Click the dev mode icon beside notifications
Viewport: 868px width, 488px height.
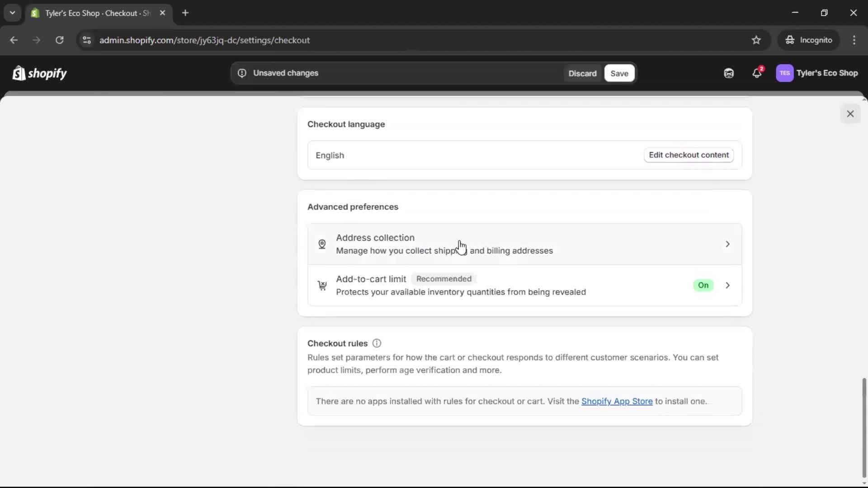pyautogui.click(x=728, y=73)
